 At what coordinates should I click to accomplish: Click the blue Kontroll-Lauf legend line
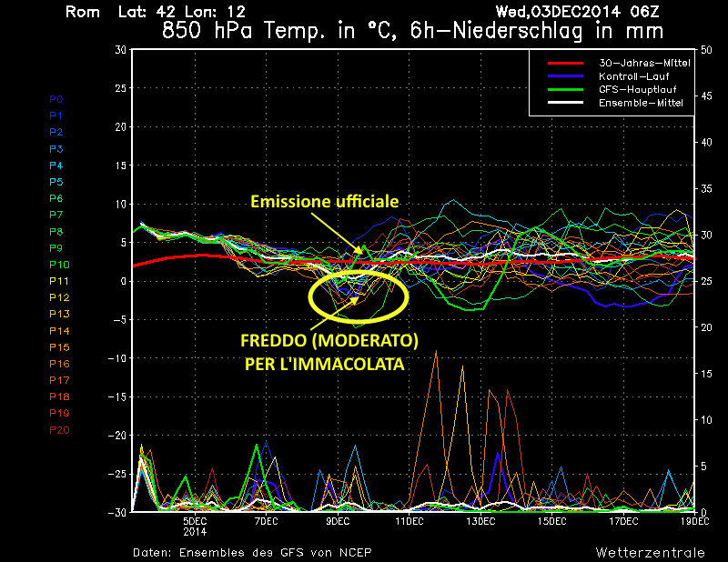click(x=565, y=76)
